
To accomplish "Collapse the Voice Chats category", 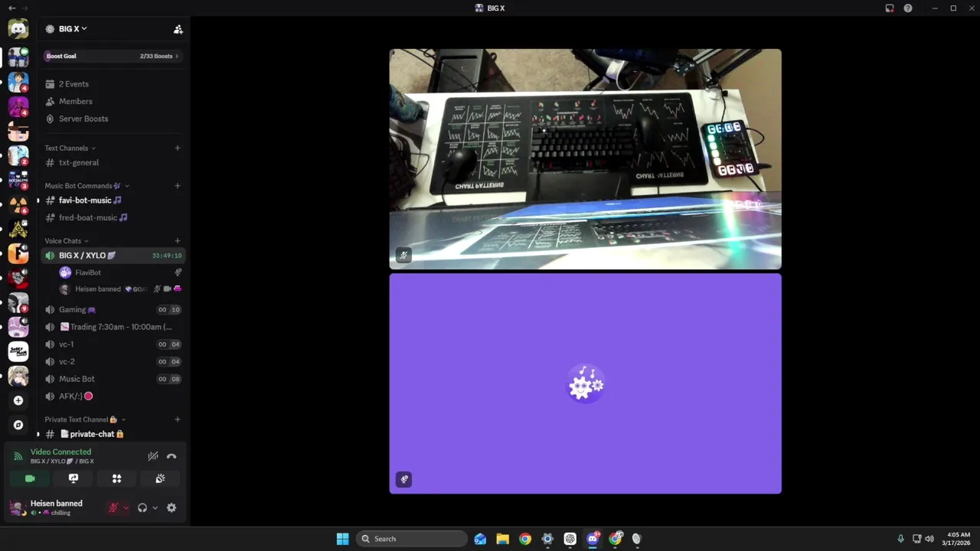I will pos(67,241).
